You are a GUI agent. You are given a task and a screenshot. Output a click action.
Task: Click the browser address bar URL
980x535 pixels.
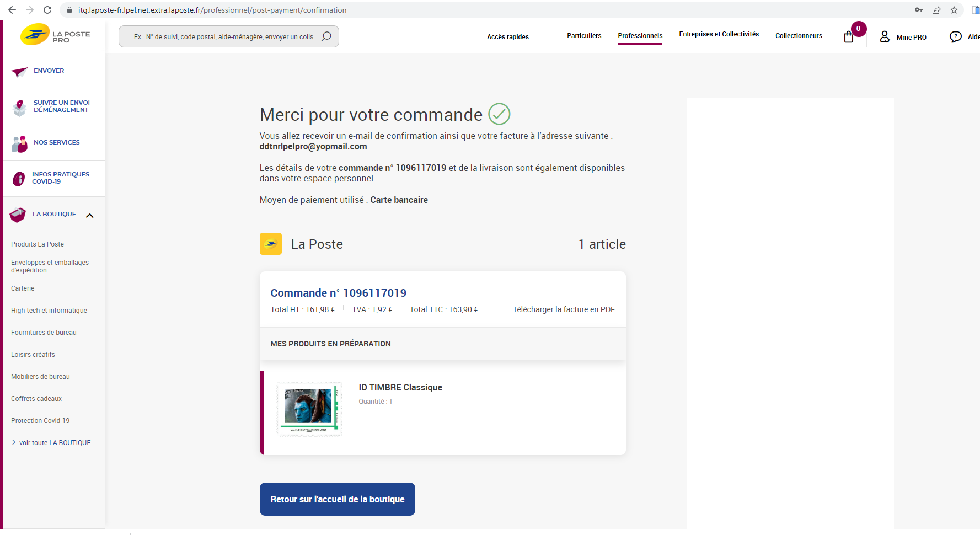pos(212,10)
